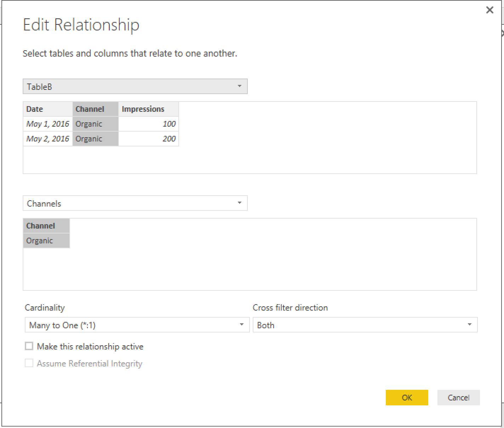Toggle Assume Referential Integrity checkbox
The width and height of the screenshot is (504, 428).
29,363
